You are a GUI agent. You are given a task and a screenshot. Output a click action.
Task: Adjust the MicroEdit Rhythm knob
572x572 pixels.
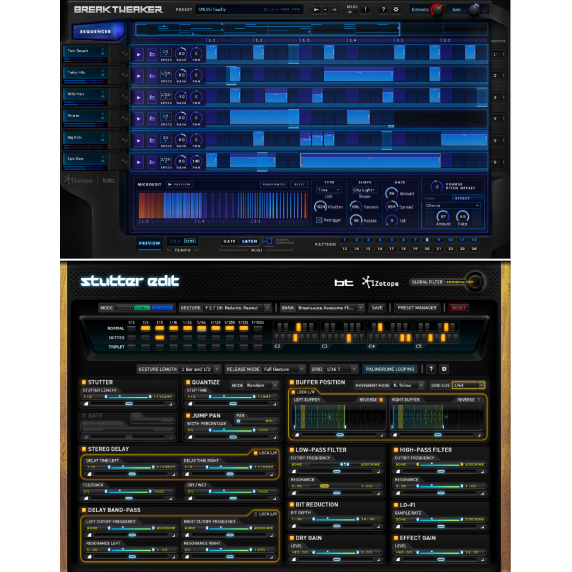(320, 206)
